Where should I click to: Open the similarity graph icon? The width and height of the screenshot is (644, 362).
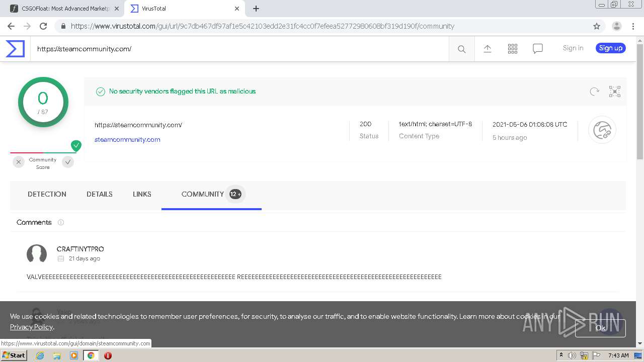point(615,91)
